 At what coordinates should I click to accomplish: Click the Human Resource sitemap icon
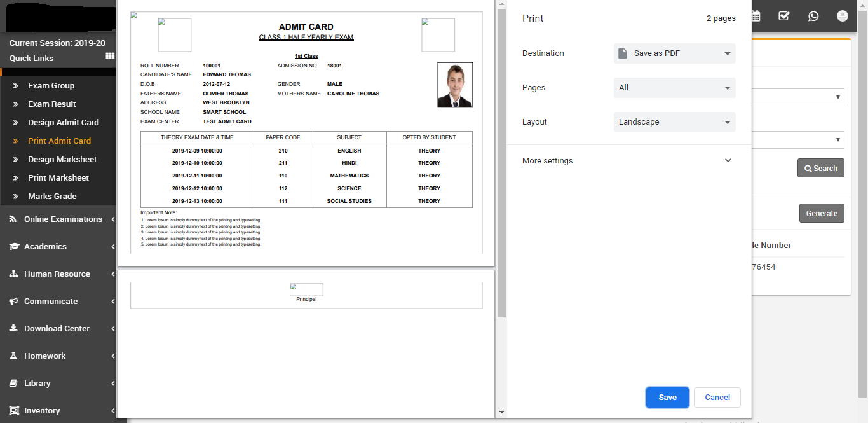tap(13, 274)
